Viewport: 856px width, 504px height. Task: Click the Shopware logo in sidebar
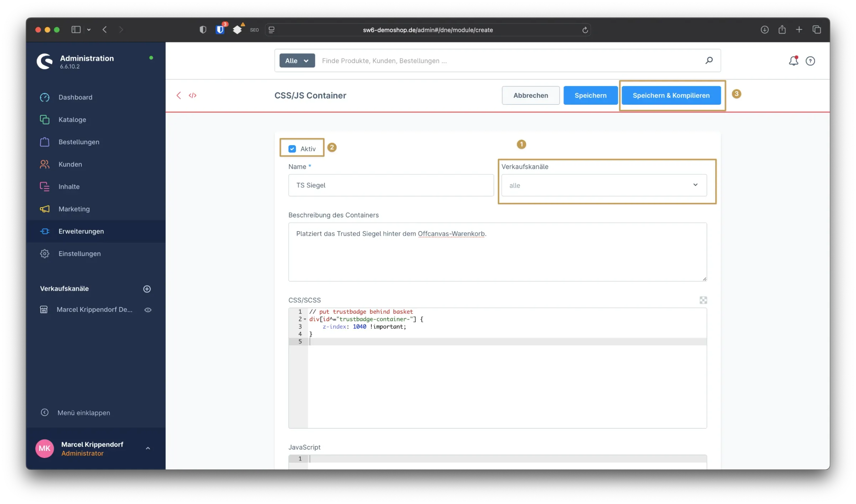coord(45,61)
